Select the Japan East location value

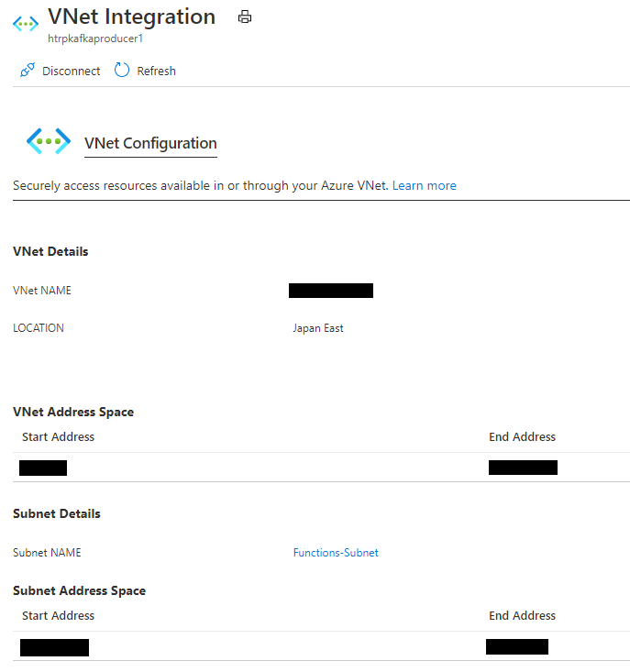click(x=318, y=328)
